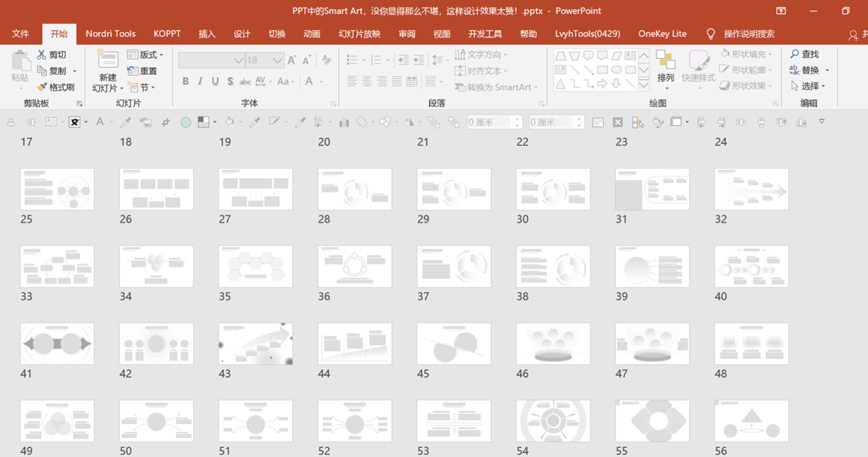868x457 pixels.
Task: Toggle text Shadow formatting
Action: point(230,82)
